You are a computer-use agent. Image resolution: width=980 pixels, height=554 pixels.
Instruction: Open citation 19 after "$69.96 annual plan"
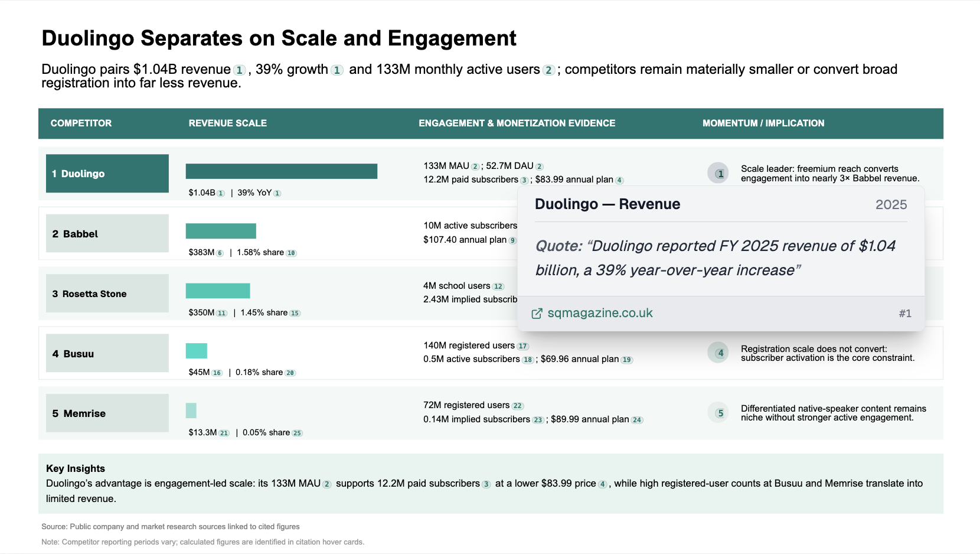[627, 360]
